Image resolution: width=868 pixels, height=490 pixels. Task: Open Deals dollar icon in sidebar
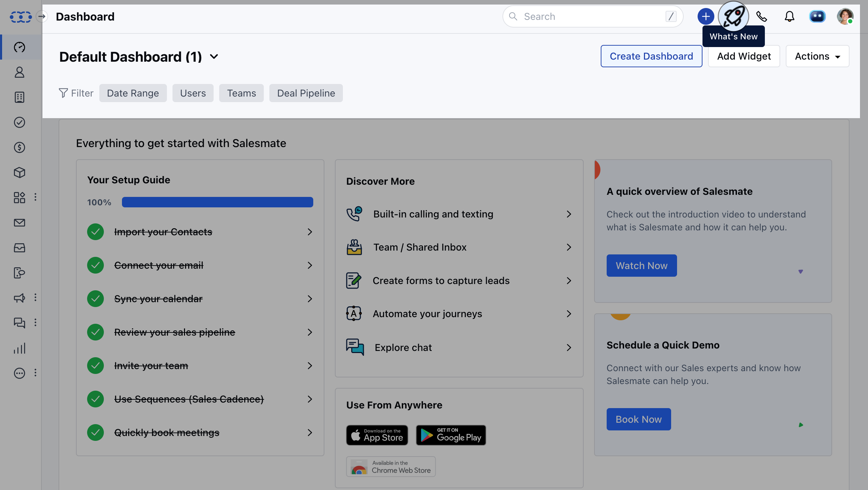point(20,147)
